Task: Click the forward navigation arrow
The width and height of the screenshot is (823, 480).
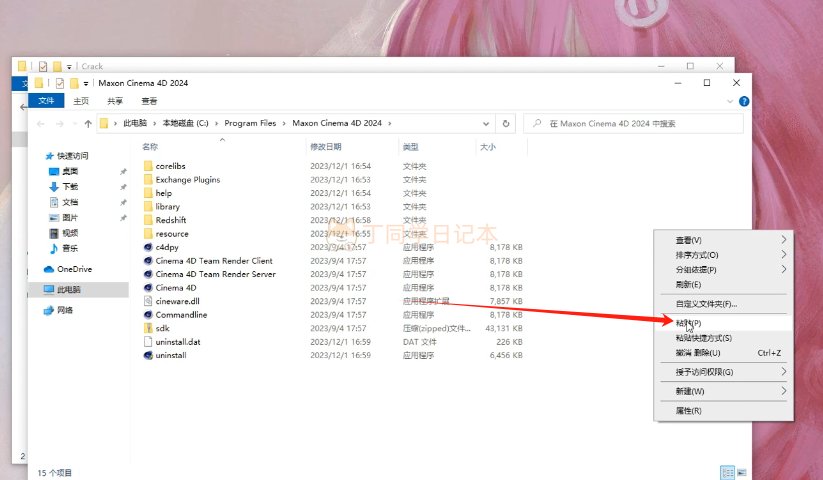Action: pos(60,124)
